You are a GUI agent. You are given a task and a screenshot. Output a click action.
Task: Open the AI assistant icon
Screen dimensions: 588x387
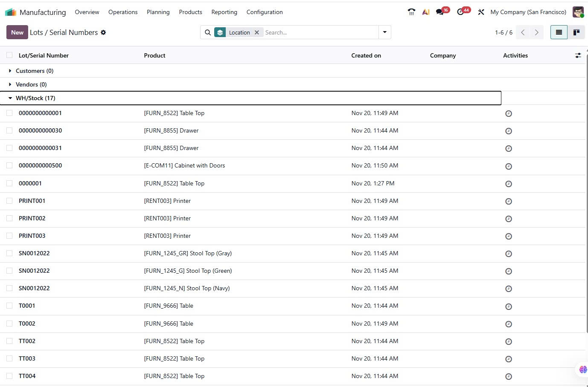pyautogui.click(x=425, y=12)
